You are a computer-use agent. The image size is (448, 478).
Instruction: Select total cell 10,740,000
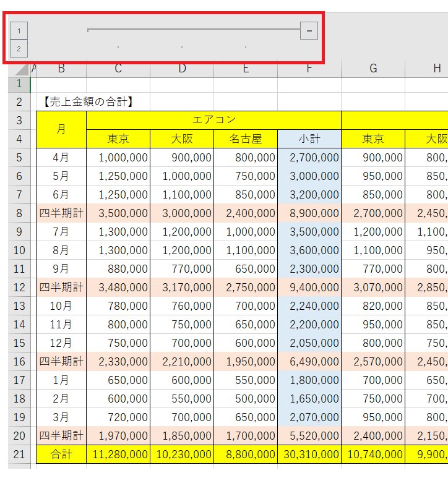point(373,455)
